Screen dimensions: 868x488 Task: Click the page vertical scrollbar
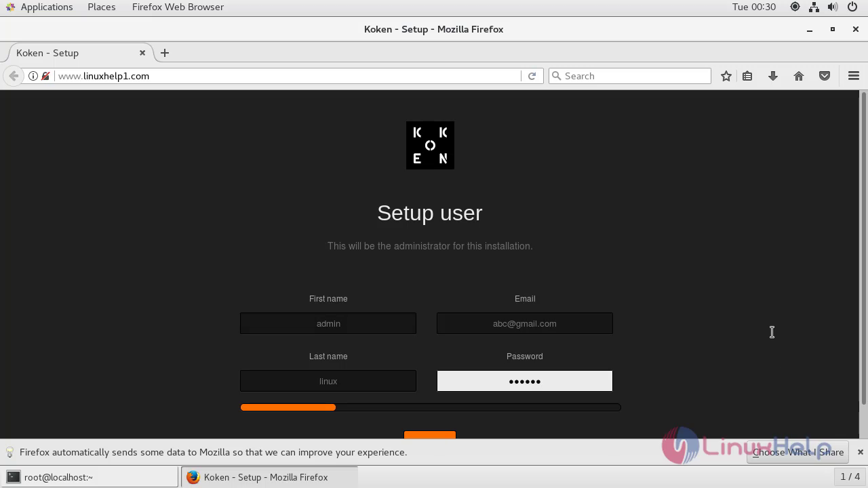[863, 248]
